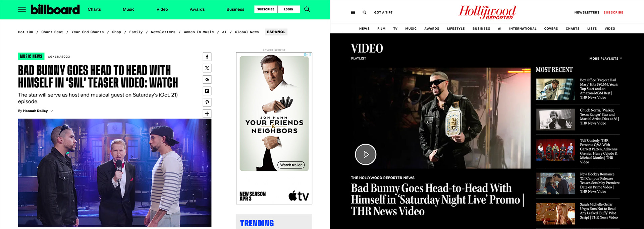
Task: Open Billboard SNL teaser article image
Action: [115, 173]
